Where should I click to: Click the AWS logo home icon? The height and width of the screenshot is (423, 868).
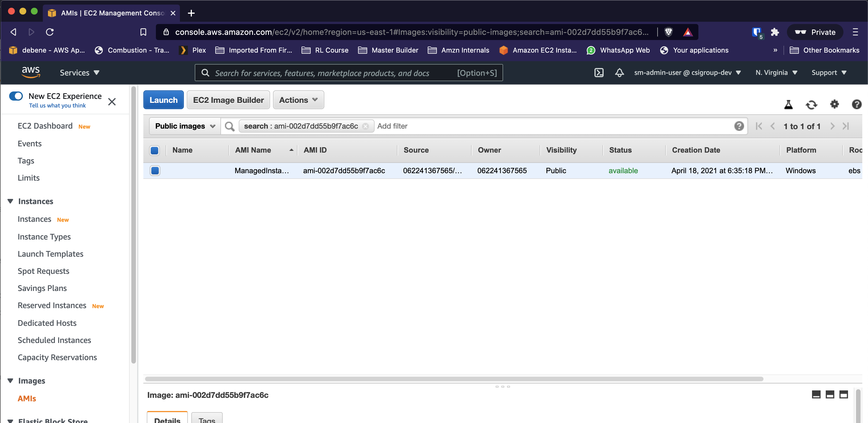(x=31, y=72)
